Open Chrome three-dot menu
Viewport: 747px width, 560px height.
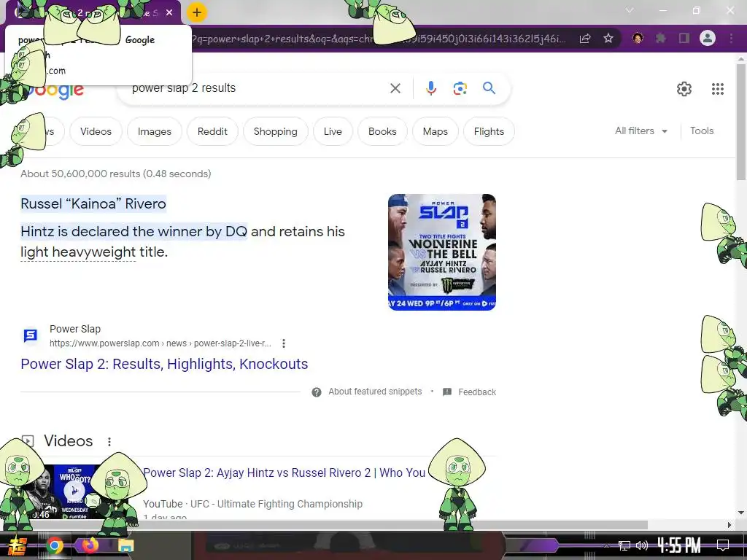tap(731, 38)
